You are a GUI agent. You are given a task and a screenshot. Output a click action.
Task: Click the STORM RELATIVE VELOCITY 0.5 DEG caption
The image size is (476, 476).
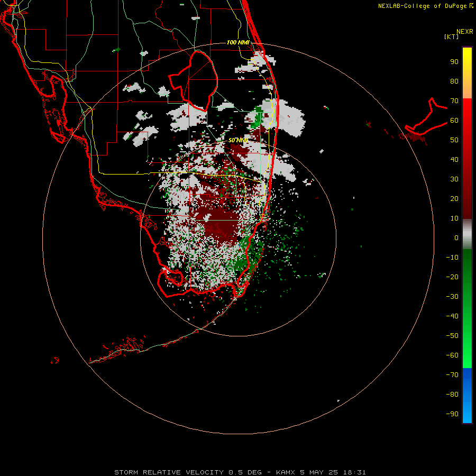[x=188, y=472]
